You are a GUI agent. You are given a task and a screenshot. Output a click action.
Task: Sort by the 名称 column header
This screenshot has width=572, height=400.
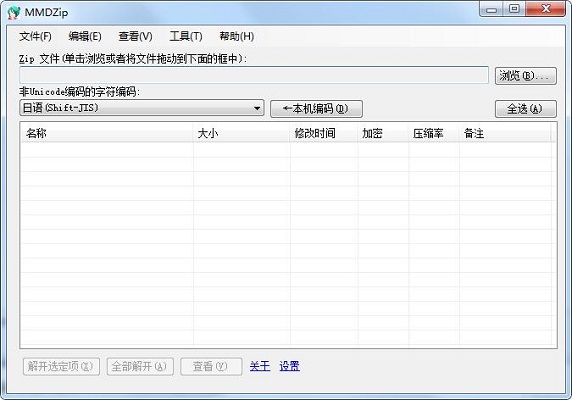tap(107, 133)
